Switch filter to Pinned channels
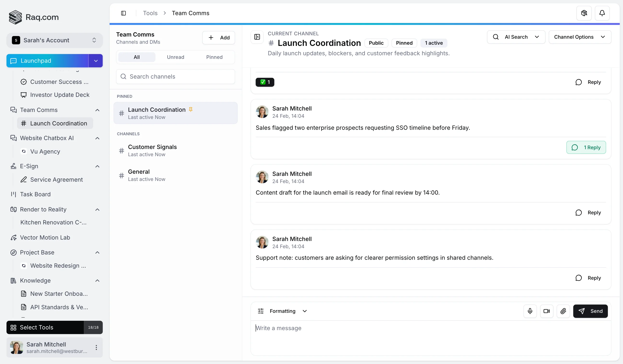Image resolution: width=623 pixels, height=364 pixels. pos(214,57)
